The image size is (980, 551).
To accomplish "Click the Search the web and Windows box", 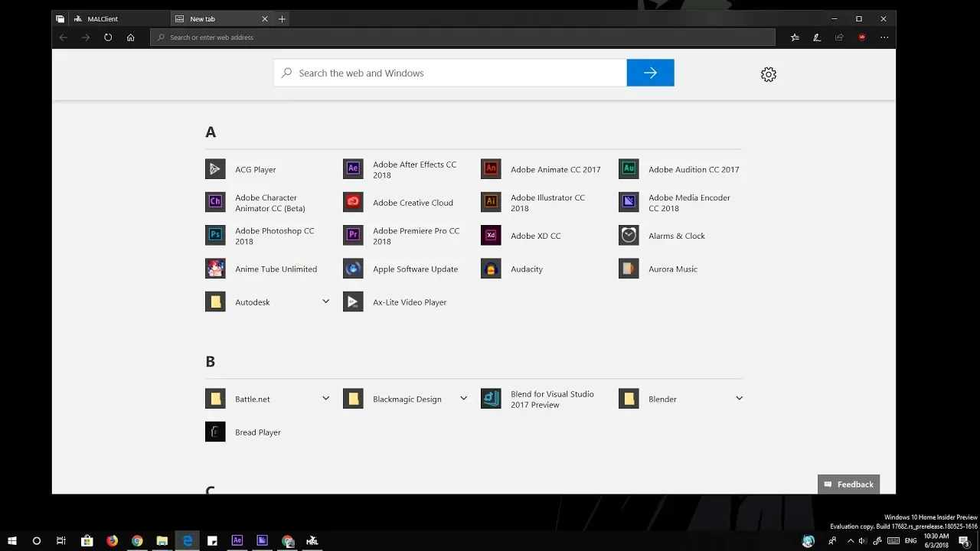I will click(450, 73).
